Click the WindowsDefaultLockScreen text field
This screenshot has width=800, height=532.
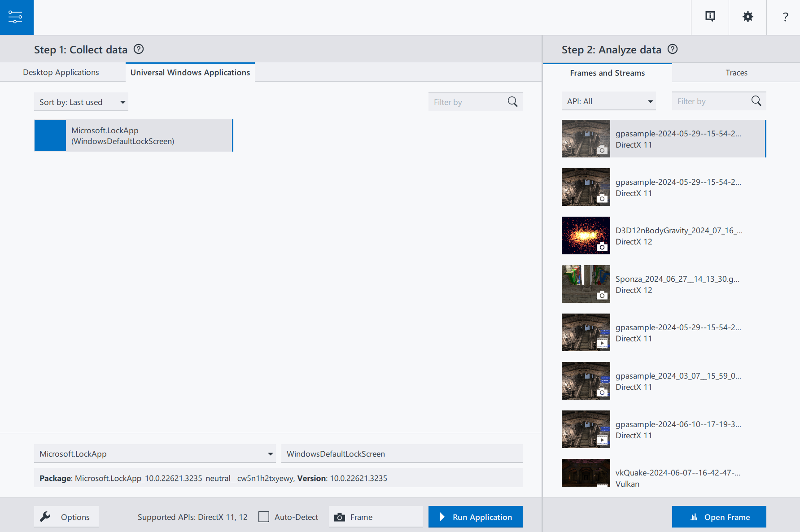pyautogui.click(x=402, y=454)
